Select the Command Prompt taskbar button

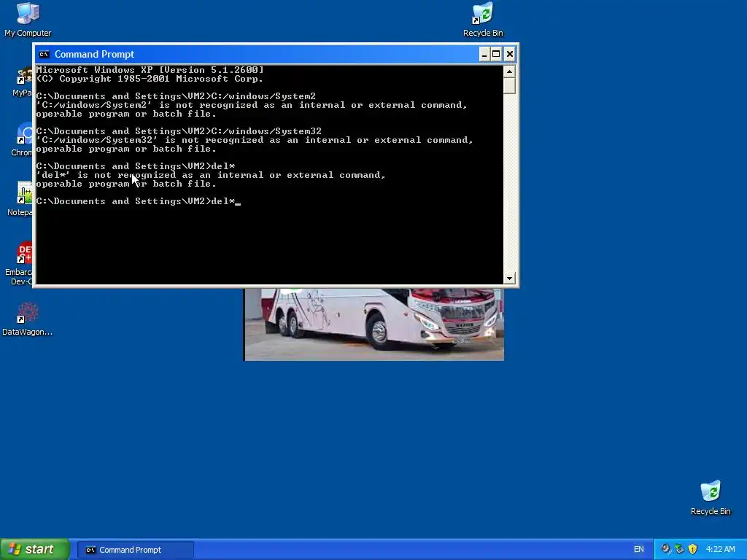[135, 550]
